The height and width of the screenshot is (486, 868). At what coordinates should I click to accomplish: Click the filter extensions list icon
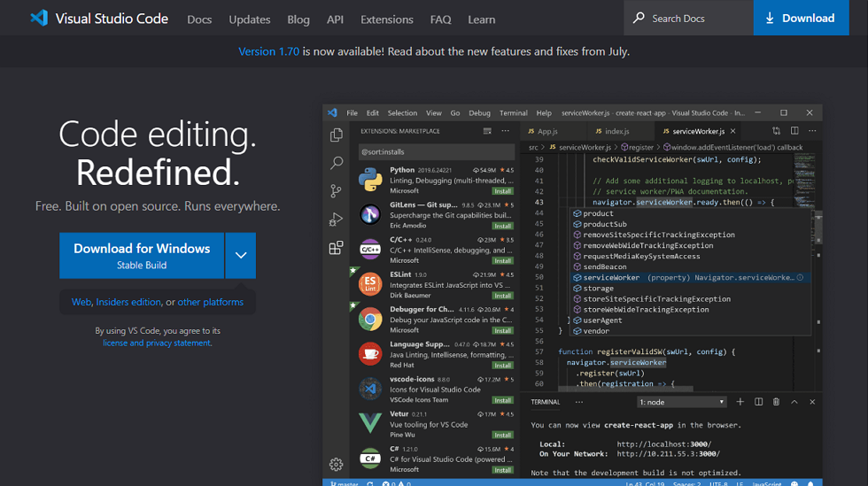tap(487, 131)
